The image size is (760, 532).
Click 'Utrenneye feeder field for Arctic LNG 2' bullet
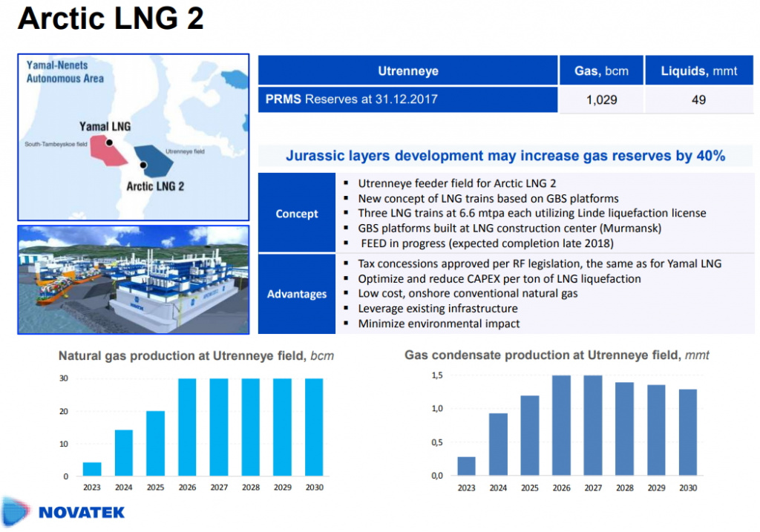[x=456, y=183]
